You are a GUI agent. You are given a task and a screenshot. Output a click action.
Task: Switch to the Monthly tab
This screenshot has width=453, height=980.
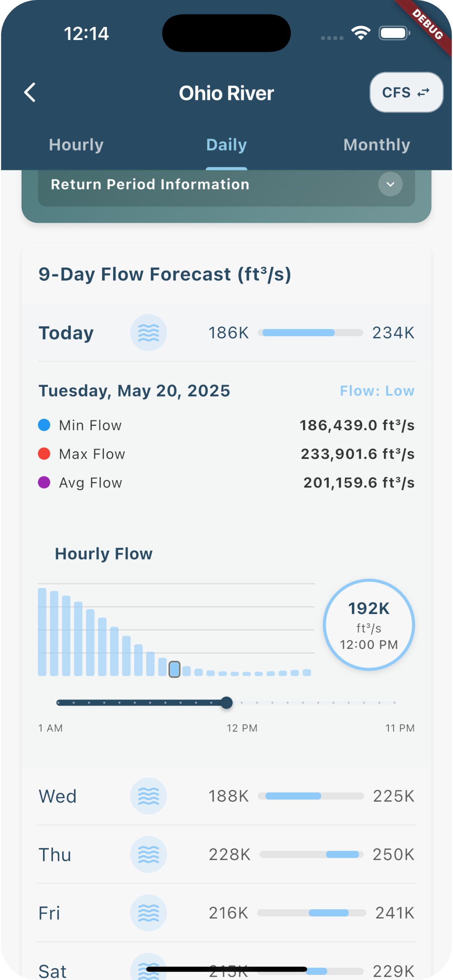(376, 145)
